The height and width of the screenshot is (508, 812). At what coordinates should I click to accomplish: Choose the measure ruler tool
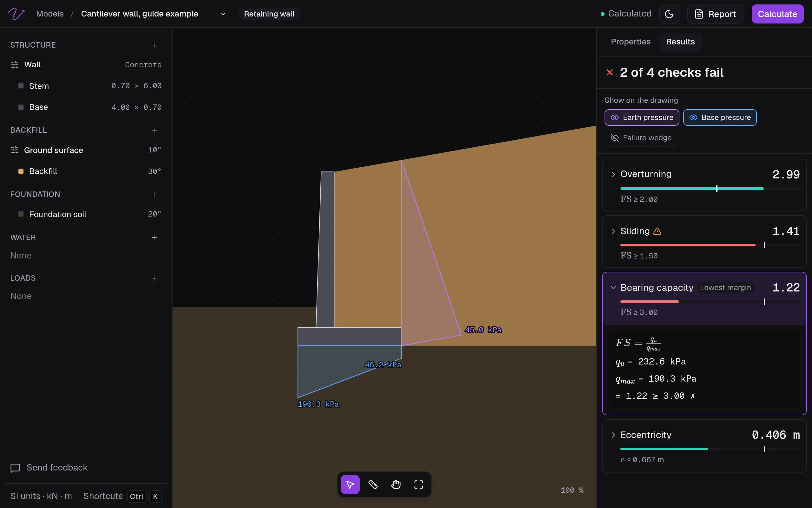pos(373,484)
